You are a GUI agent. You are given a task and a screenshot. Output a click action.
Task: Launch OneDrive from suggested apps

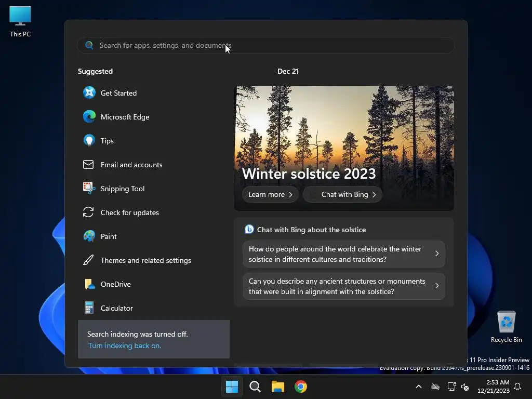coord(107,284)
